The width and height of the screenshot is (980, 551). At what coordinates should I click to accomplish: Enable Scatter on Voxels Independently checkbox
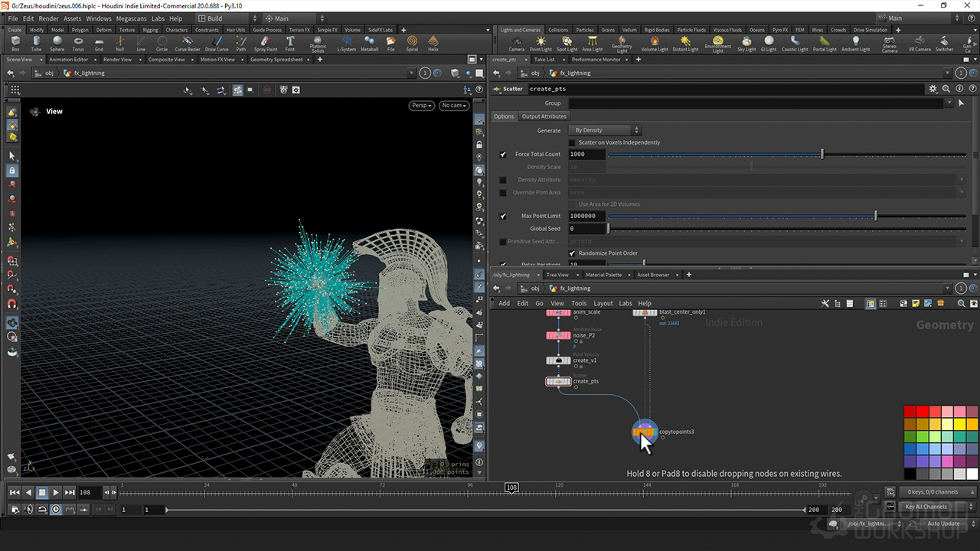(572, 143)
